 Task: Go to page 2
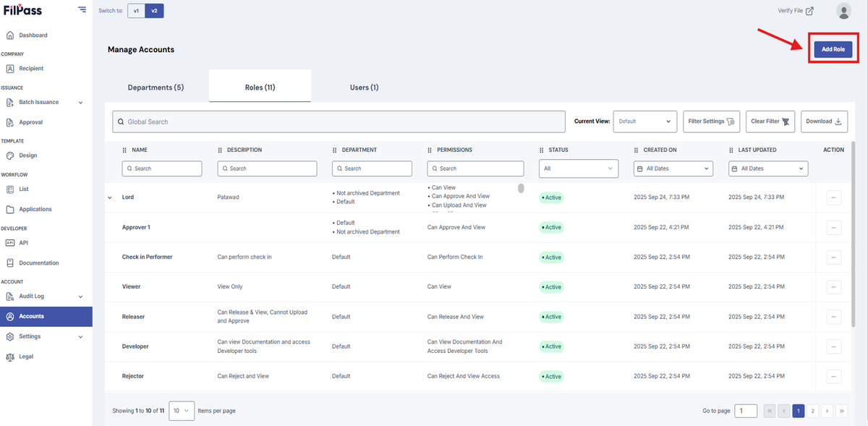(813, 411)
